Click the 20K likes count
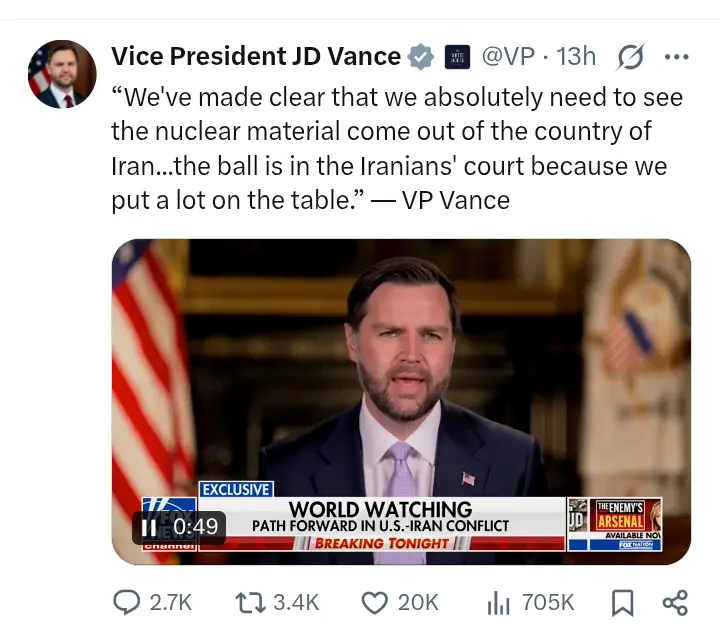720x634 pixels. tap(418, 602)
